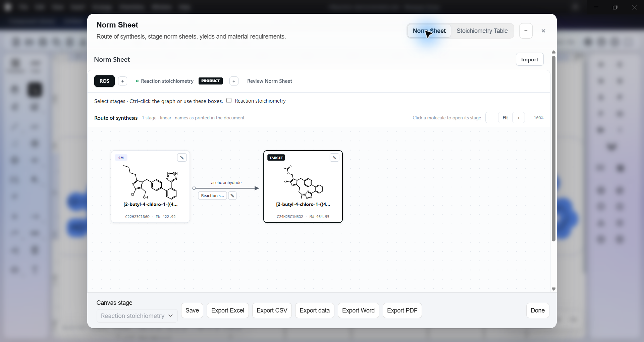Viewport: 644px width, 342px height.
Task: Click Done to finish
Action: point(538,310)
